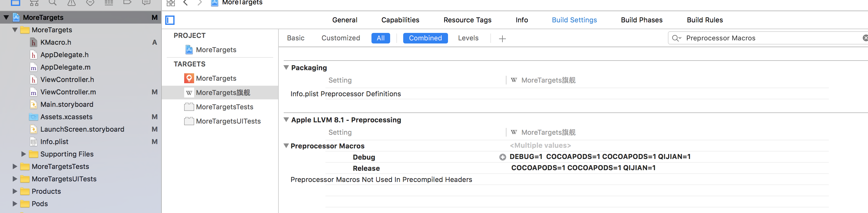The image size is (868, 213).
Task: Open the issue navigator warning icon
Action: (72, 3)
